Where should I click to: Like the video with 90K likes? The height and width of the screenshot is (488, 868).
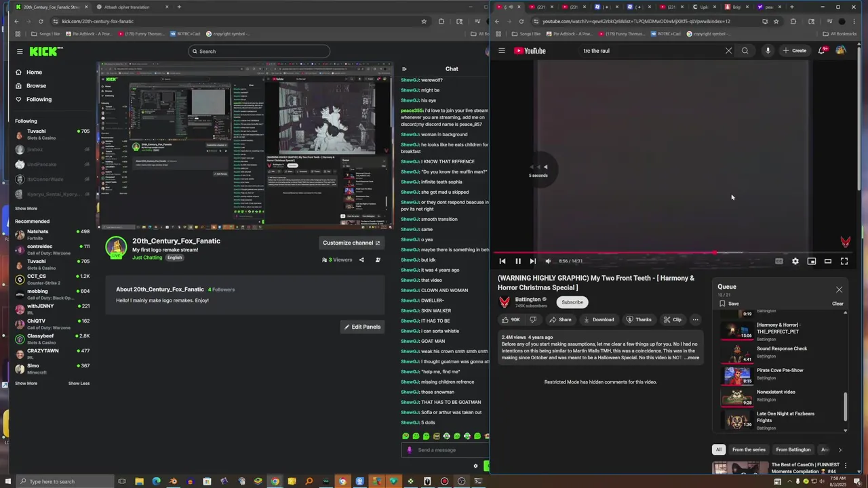pos(511,320)
